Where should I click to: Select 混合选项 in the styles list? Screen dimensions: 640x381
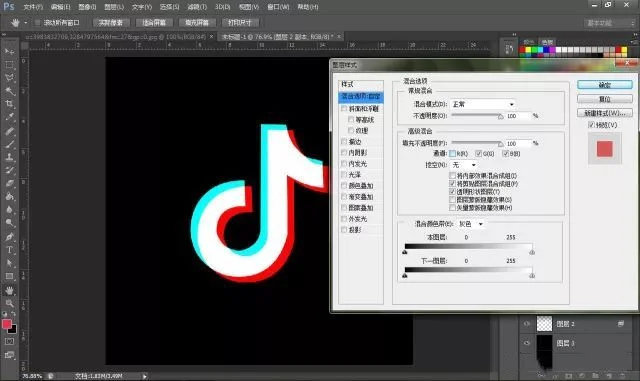pyautogui.click(x=361, y=97)
